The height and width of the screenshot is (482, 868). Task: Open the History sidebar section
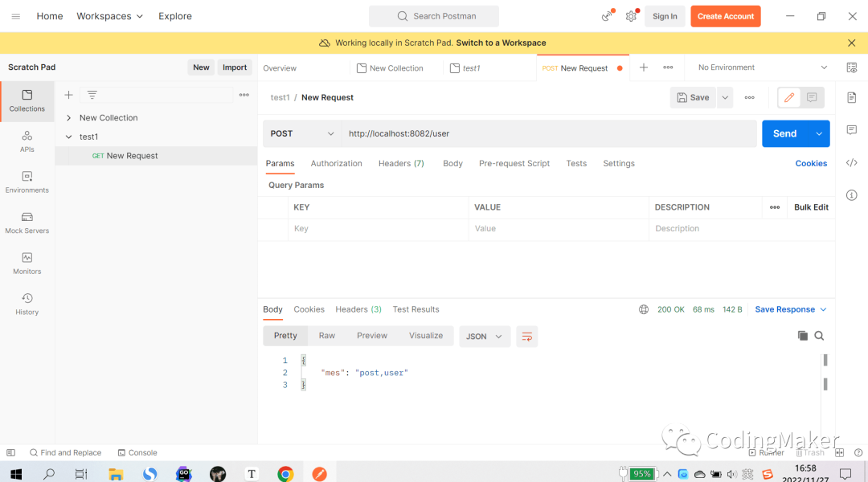pyautogui.click(x=27, y=304)
